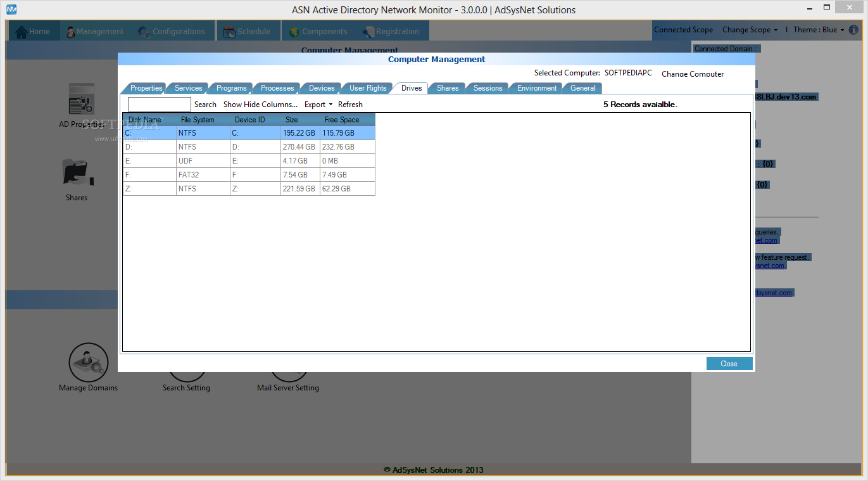Switch to the Shares tab in dialog
Image resolution: width=868 pixels, height=481 pixels.
[x=448, y=88]
